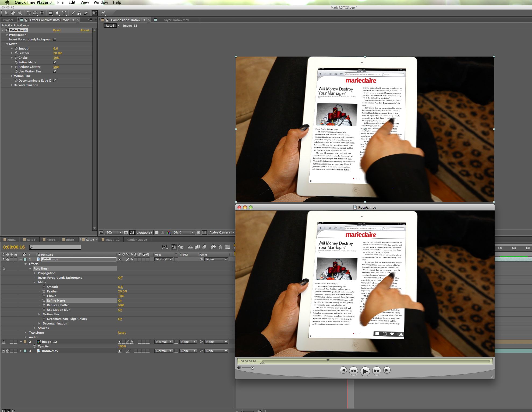
Task: Expand Strokes in the timeline
Action: tap(35, 328)
